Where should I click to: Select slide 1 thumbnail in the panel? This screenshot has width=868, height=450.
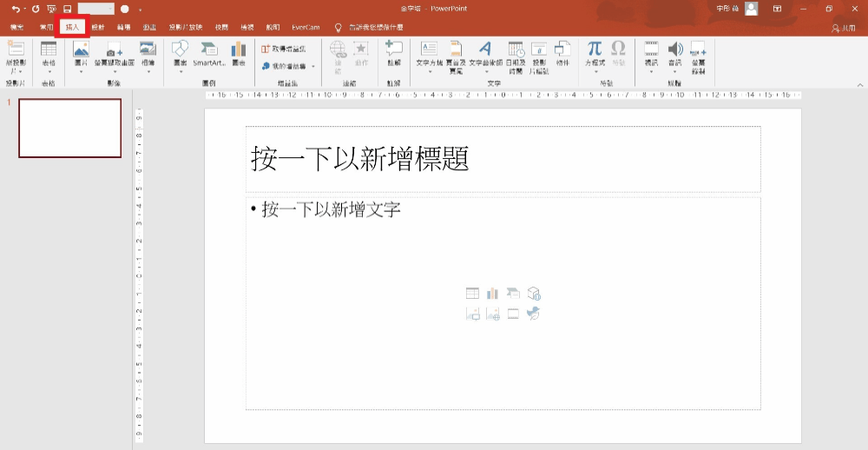[70, 128]
